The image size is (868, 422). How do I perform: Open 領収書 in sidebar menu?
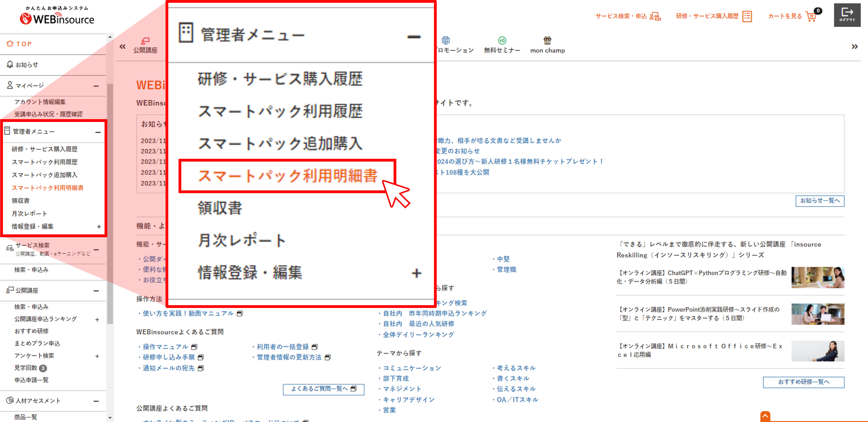(x=21, y=201)
